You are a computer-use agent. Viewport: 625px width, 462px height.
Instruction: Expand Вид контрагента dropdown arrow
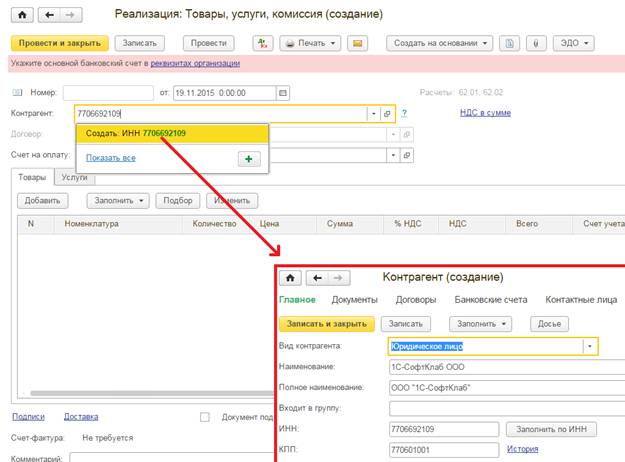[590, 346]
